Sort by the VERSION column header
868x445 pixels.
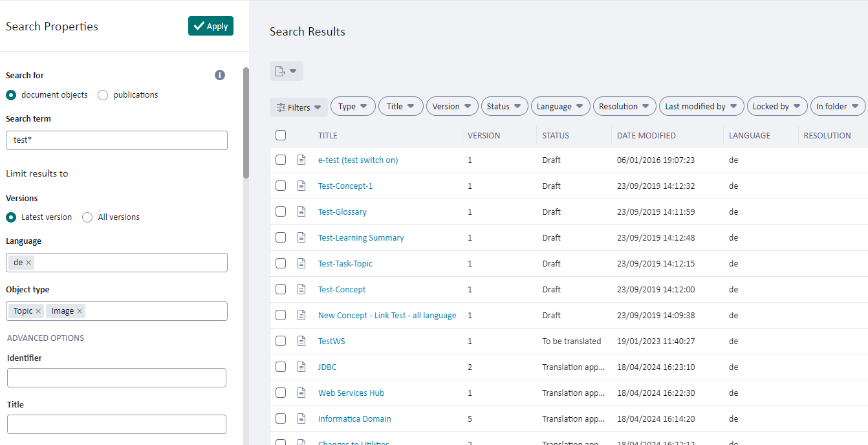point(484,136)
